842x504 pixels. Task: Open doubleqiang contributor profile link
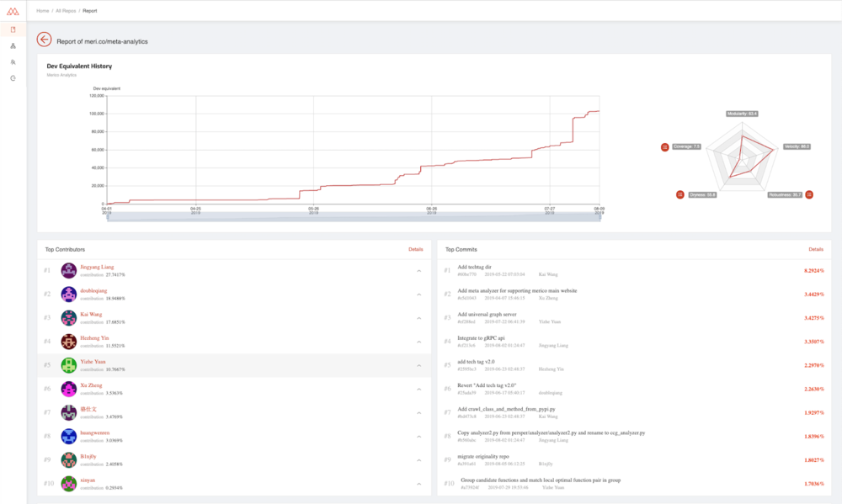point(94,290)
